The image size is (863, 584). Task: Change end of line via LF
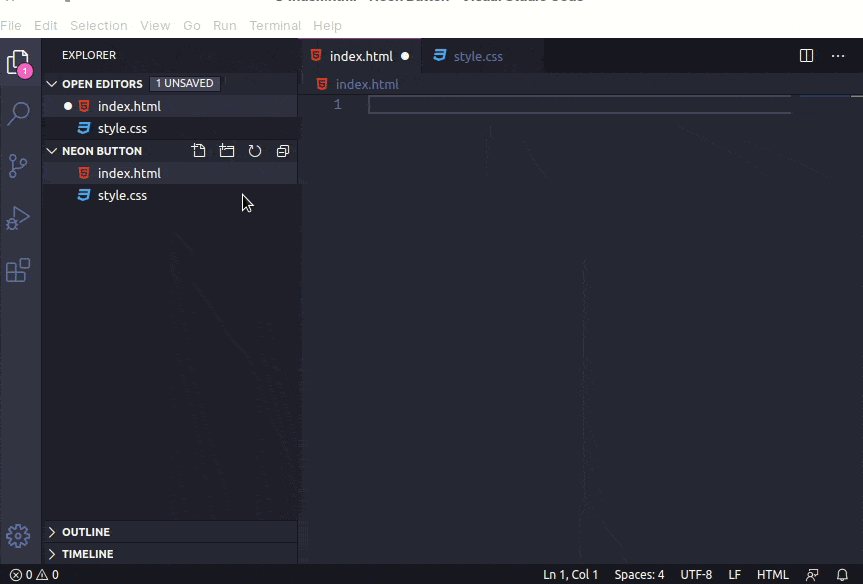tap(734, 575)
